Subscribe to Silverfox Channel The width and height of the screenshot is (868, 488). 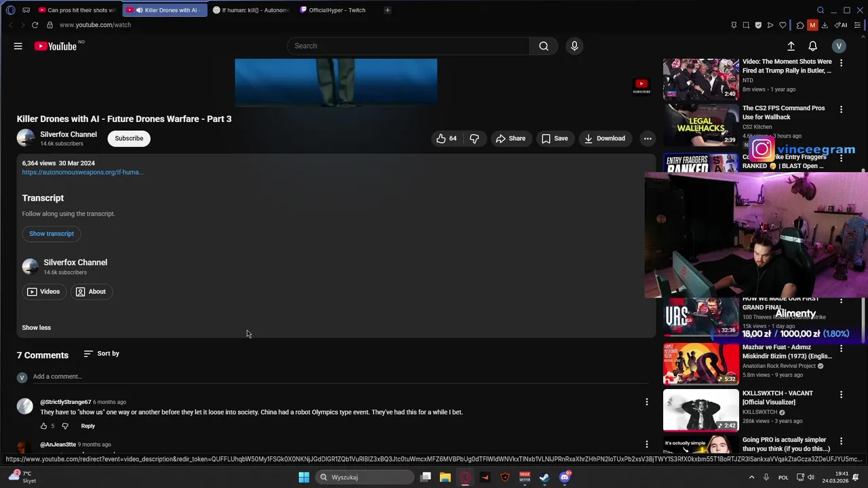(x=129, y=138)
